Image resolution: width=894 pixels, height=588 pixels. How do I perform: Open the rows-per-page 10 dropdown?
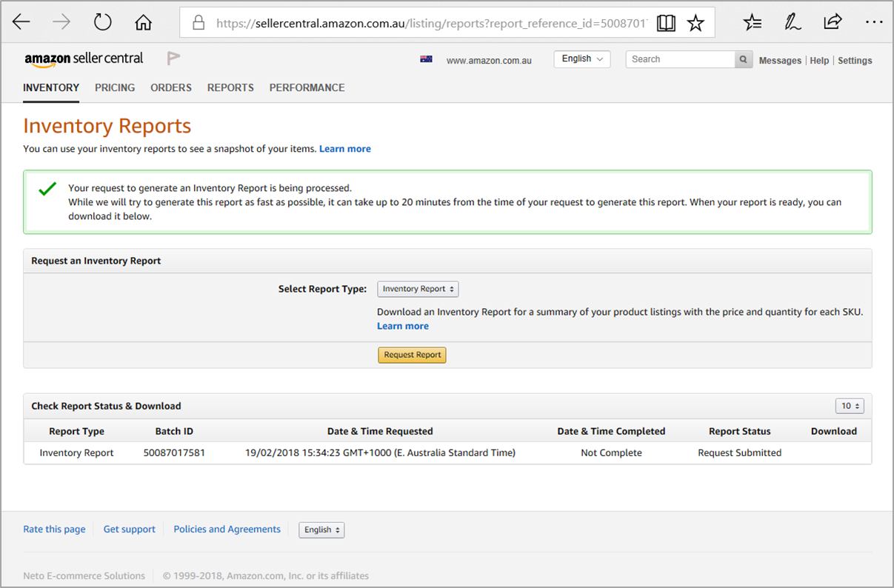tap(849, 406)
